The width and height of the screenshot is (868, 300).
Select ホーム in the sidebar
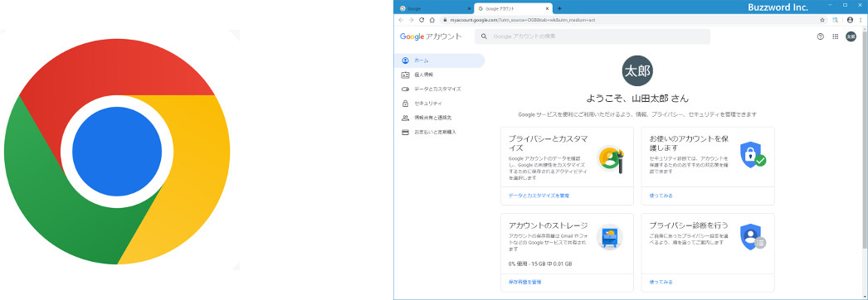click(x=440, y=60)
